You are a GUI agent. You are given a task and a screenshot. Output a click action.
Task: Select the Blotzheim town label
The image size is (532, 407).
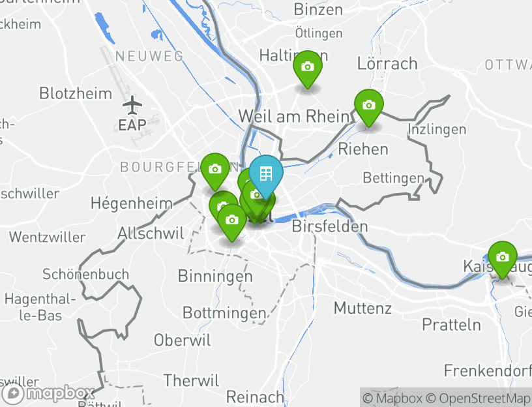click(x=76, y=93)
